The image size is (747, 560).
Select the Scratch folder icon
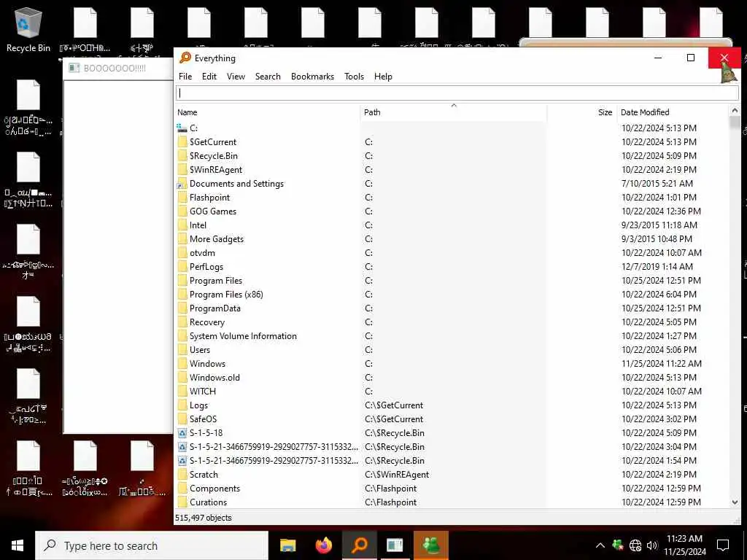[182, 474]
